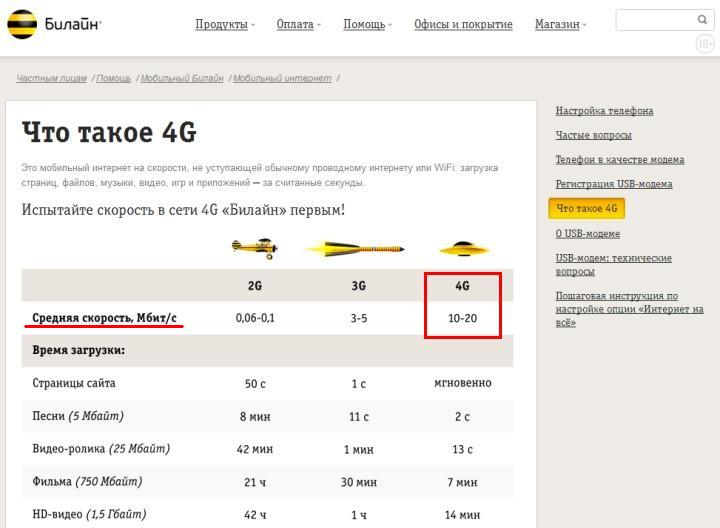The height and width of the screenshot is (528, 720).
Task: Click the 4G column header
Action: [x=462, y=286]
